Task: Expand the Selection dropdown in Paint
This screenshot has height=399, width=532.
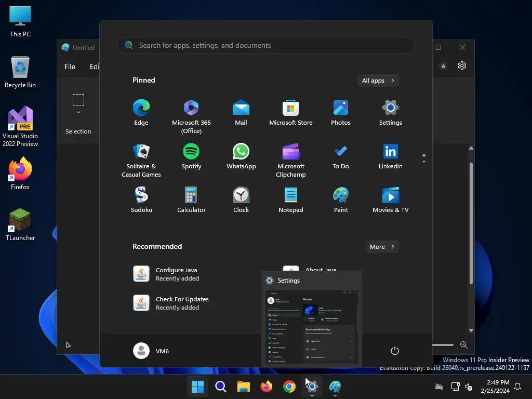Action: point(78,112)
